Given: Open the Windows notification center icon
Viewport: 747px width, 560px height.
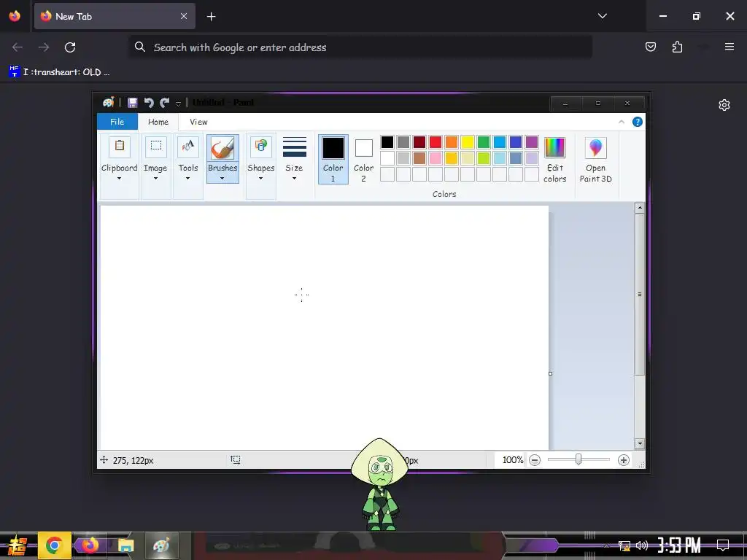Looking at the screenshot, I should tap(723, 545).
